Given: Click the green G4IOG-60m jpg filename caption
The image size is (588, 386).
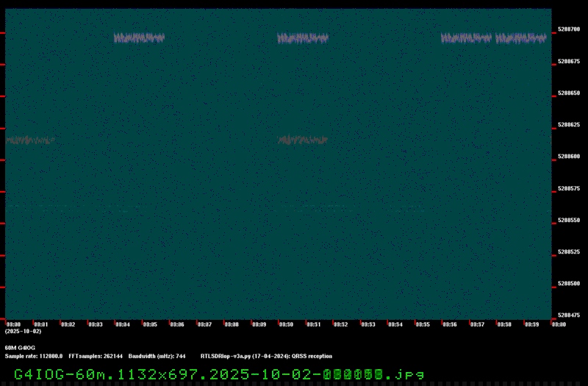Looking at the screenshot, I should (219, 374).
